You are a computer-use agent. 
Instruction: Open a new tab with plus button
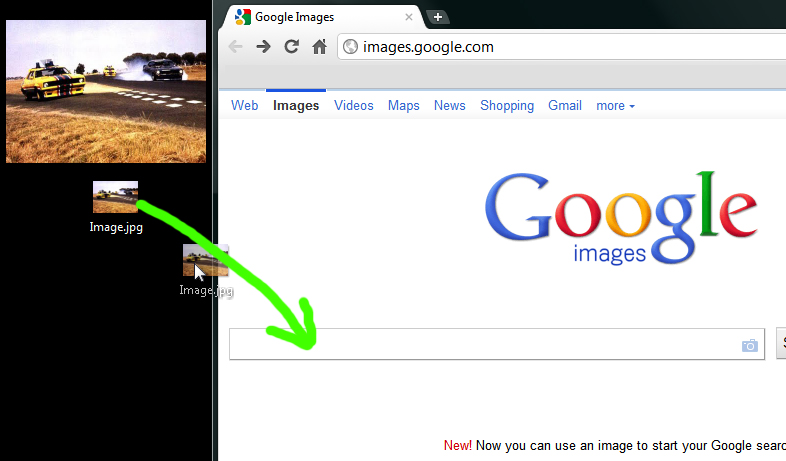pyautogui.click(x=438, y=17)
